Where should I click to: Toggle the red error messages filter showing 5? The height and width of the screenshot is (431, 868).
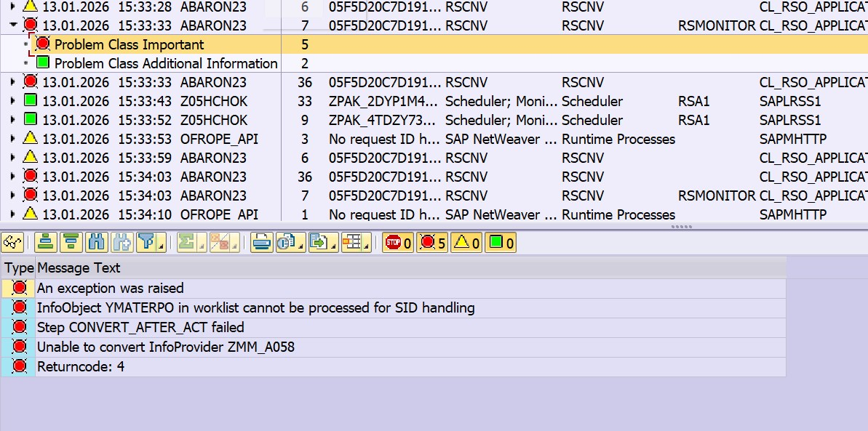432,243
